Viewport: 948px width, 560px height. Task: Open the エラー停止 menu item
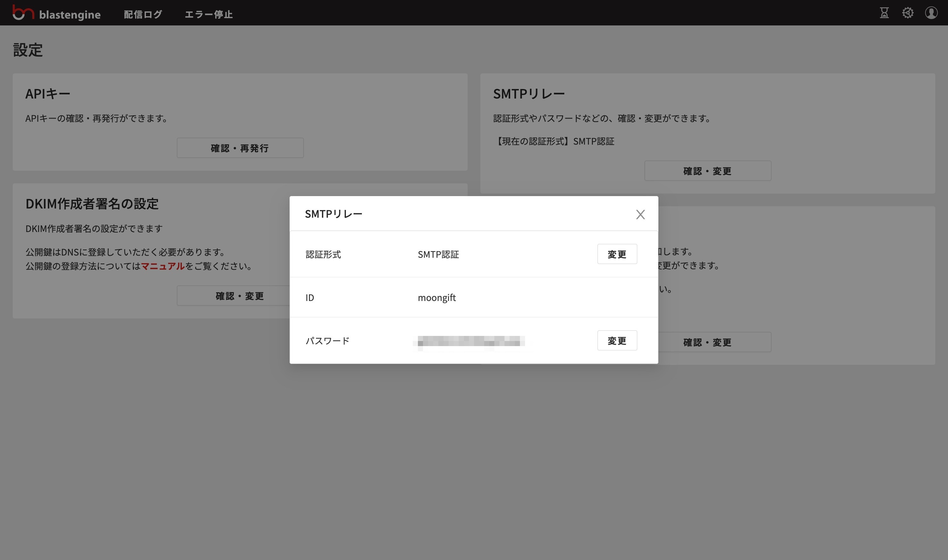pos(209,14)
